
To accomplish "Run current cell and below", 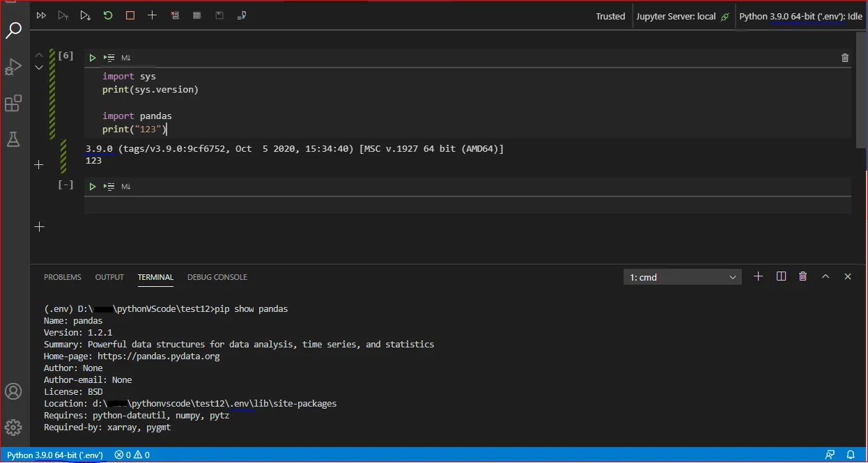I will pyautogui.click(x=85, y=15).
